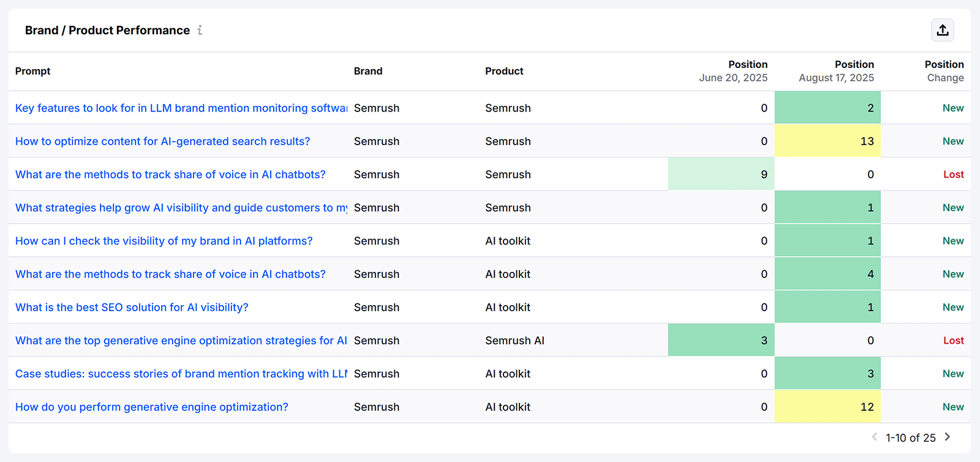980x462 pixels.
Task: Sort by Position June 20, 2025 column
Action: coord(733,71)
